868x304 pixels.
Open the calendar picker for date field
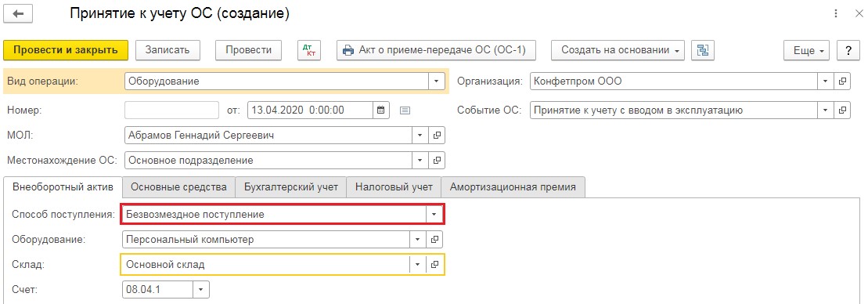point(381,110)
